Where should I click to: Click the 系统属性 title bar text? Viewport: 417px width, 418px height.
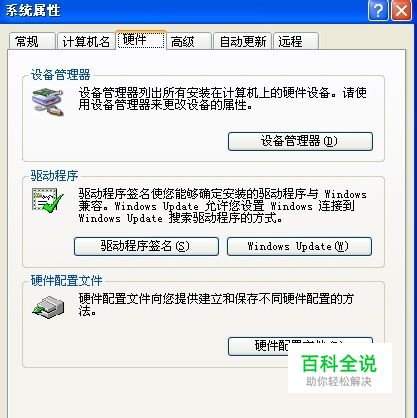pos(33,10)
